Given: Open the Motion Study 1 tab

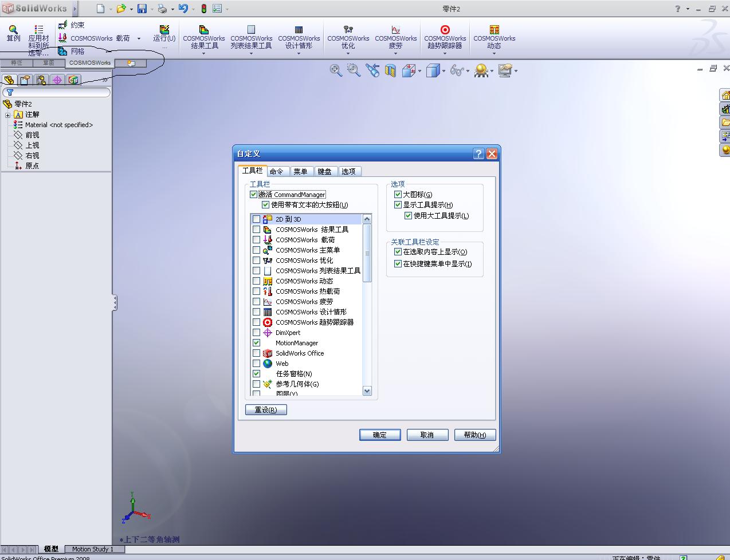Looking at the screenshot, I should click(93, 549).
